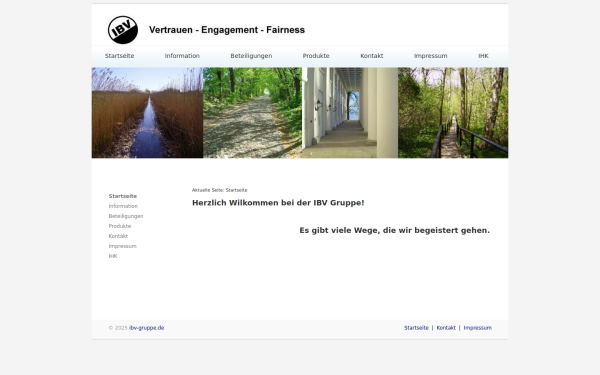The image size is (600, 375).
Task: Click the forest gravel path photo
Action: coord(253,113)
